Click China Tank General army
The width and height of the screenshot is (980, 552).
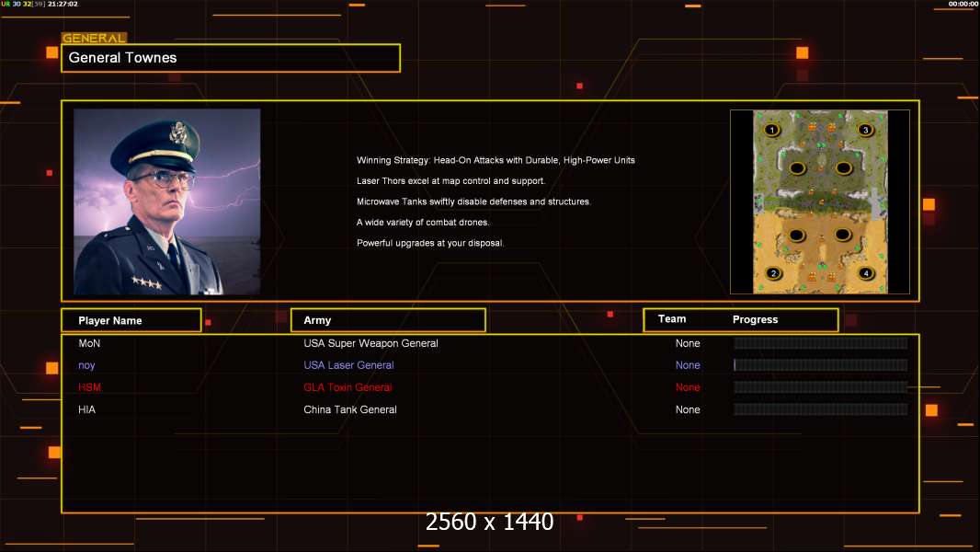coord(350,409)
